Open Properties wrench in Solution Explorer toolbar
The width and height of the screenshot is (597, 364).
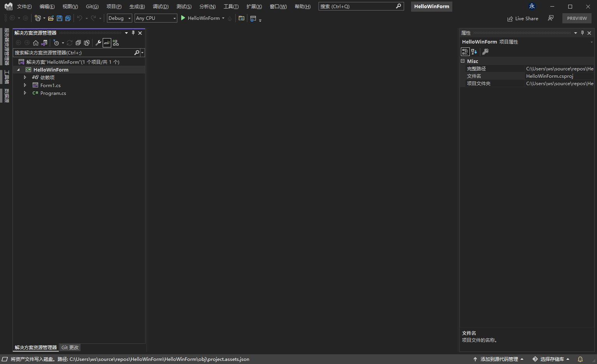(x=98, y=43)
